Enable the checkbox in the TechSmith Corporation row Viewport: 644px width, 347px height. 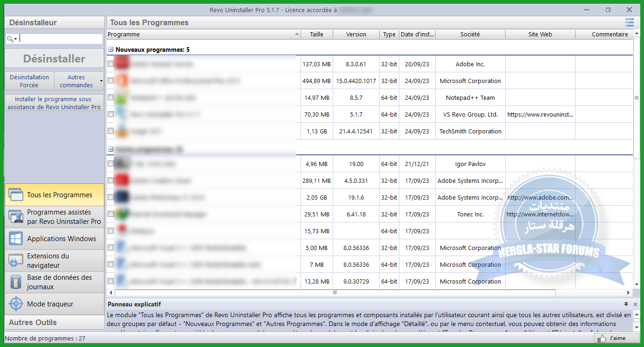click(111, 131)
